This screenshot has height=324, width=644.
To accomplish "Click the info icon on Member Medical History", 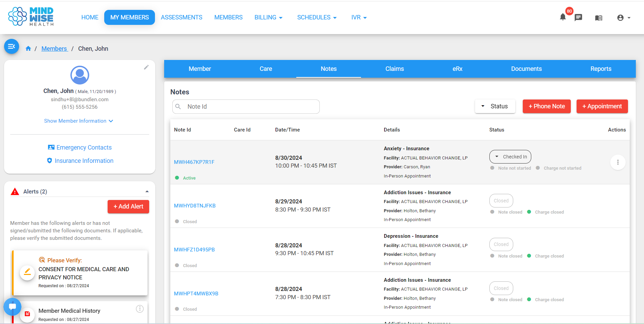I will (140, 309).
